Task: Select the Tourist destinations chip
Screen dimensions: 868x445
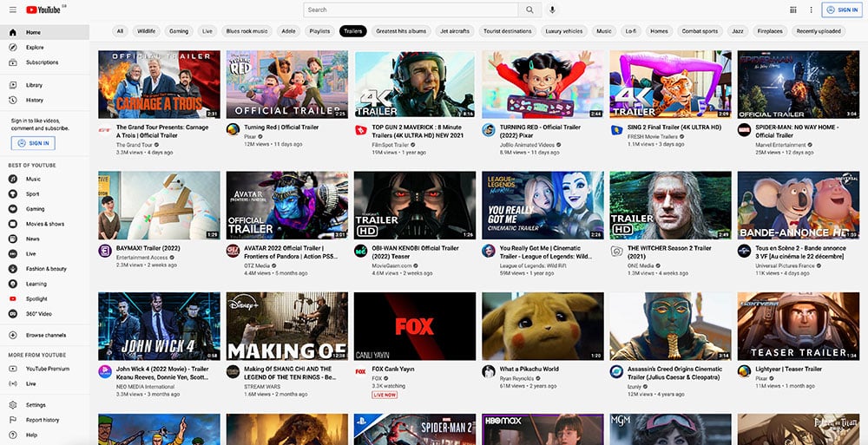Action: point(507,31)
